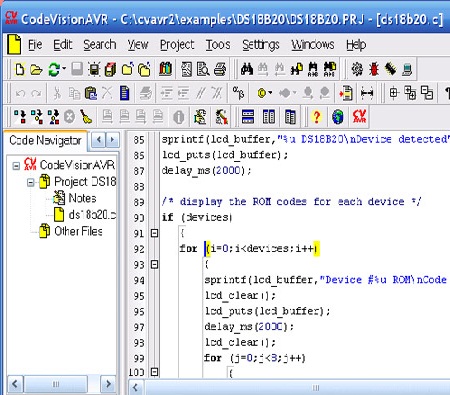The height and width of the screenshot is (395, 450).
Task: Clean up project with the broom icon
Action: coord(86,117)
